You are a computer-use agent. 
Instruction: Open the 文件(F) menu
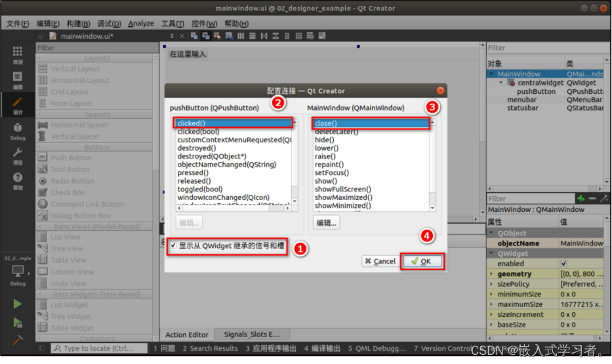18,24
